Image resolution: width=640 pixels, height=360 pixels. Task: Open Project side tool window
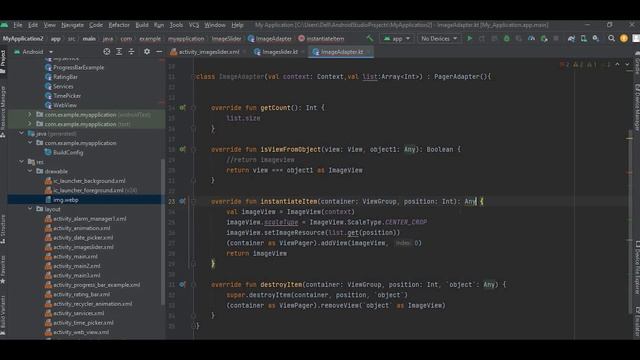(3, 62)
